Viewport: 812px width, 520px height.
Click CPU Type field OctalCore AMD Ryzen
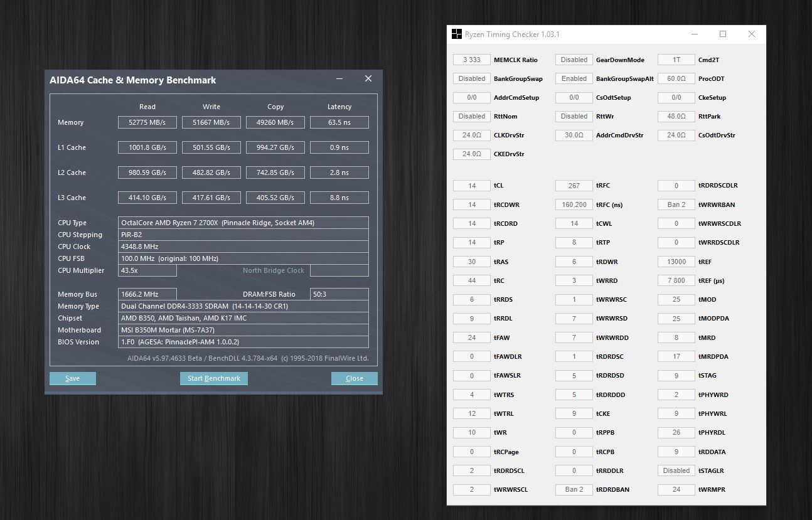[x=243, y=223]
